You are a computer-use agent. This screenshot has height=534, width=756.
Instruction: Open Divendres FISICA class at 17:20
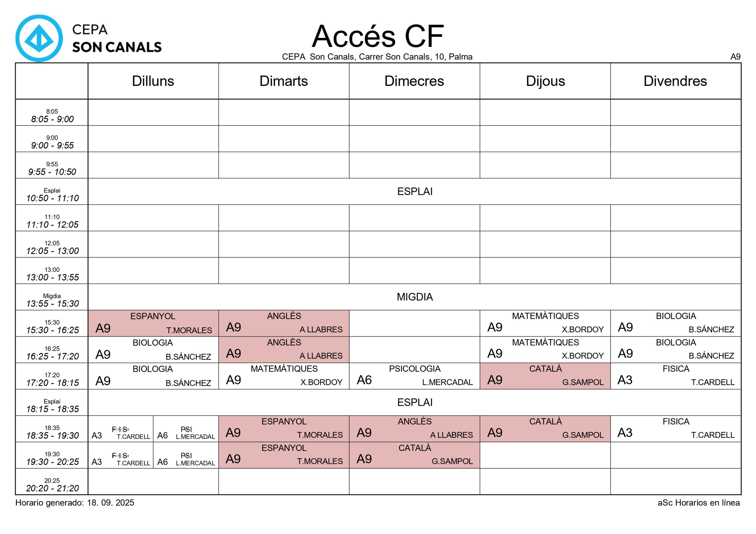(676, 376)
